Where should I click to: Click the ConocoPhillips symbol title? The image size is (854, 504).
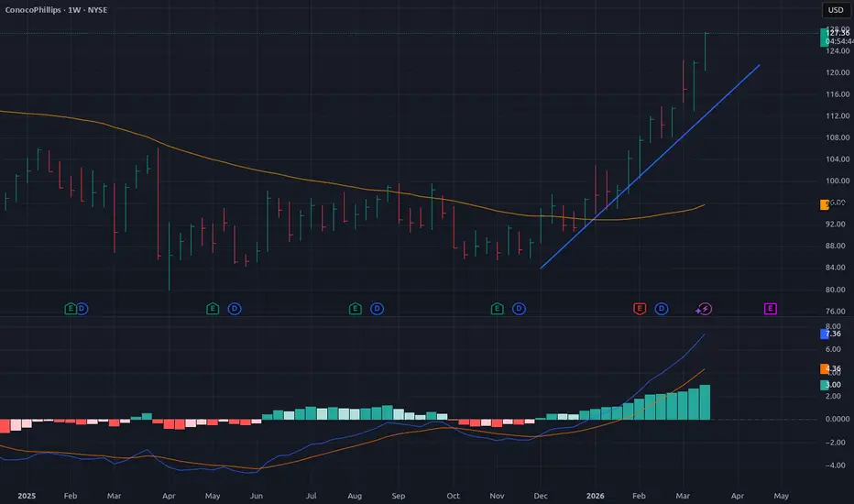coord(33,10)
